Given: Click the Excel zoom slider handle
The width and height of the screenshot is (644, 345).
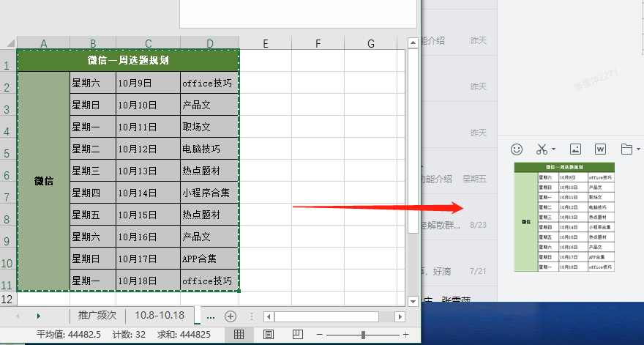Looking at the screenshot, I should pyautogui.click(x=363, y=335).
